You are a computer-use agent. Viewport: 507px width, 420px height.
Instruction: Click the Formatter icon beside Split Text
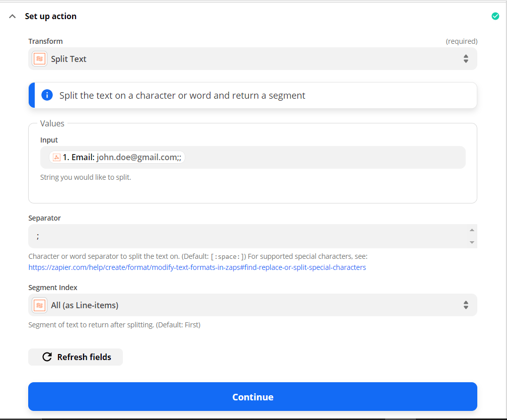(39, 59)
